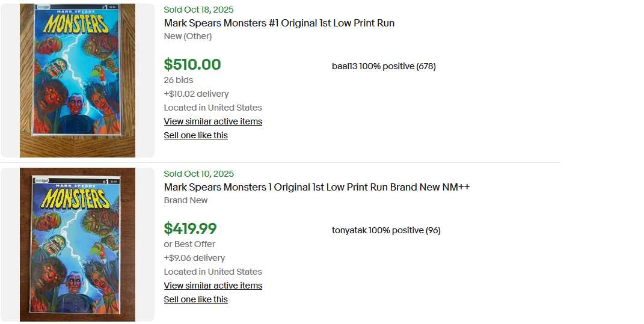Image resolution: width=644 pixels, height=324 pixels.
Task: Open the $510.00 Monsters #1 listing thumbnail
Action: pos(78,80)
